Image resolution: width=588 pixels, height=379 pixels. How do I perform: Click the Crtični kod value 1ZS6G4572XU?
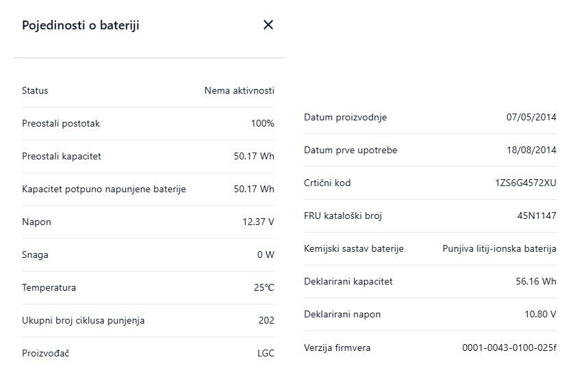pos(526,183)
